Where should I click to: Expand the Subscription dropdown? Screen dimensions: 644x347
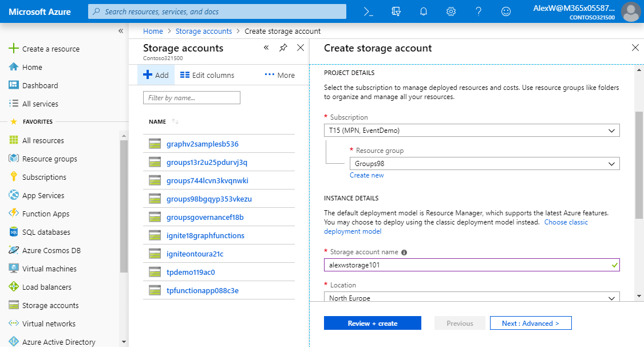click(471, 131)
